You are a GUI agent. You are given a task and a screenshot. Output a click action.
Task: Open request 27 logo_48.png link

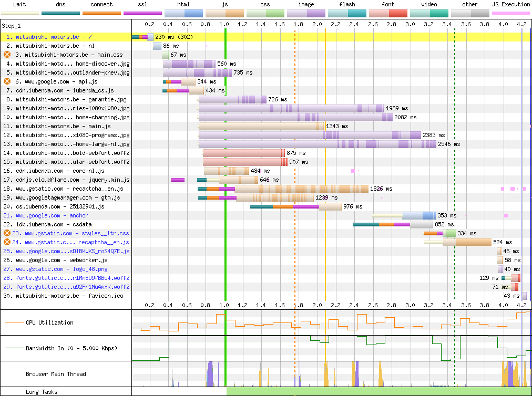(55, 269)
